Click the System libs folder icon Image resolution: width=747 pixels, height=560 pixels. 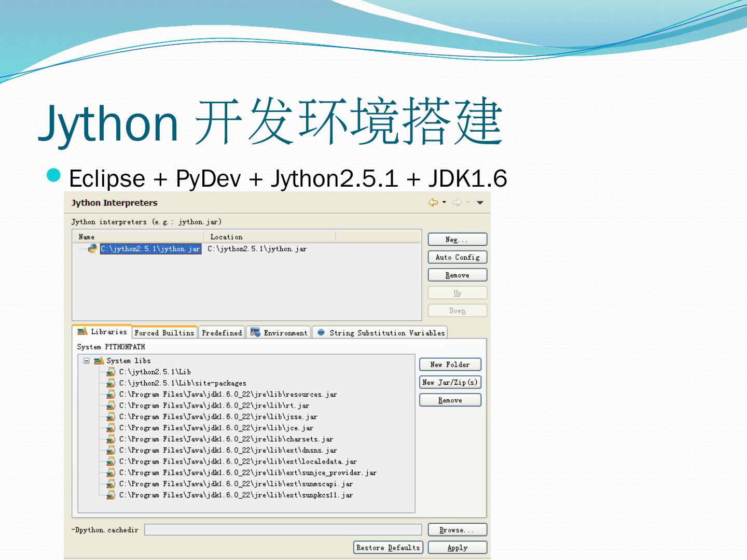tap(99, 361)
